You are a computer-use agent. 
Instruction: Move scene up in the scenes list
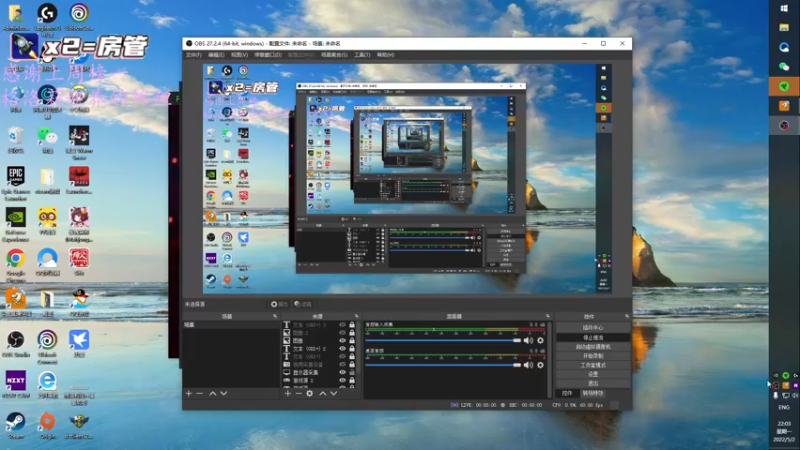(x=213, y=393)
